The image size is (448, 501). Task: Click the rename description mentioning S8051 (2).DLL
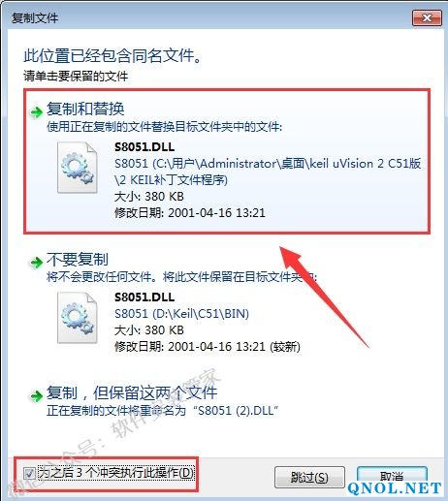click(x=162, y=411)
